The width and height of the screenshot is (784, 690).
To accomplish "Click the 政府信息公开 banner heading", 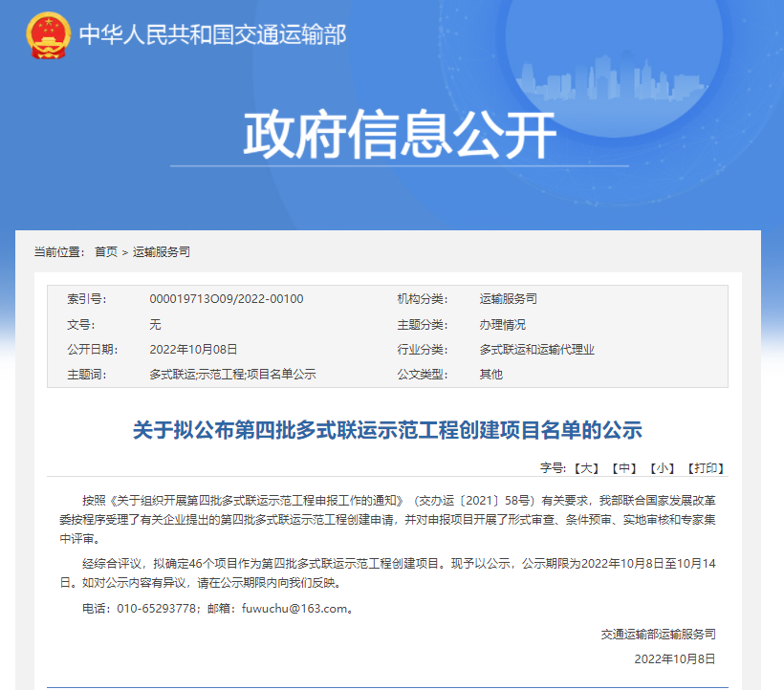I will pyautogui.click(x=400, y=134).
